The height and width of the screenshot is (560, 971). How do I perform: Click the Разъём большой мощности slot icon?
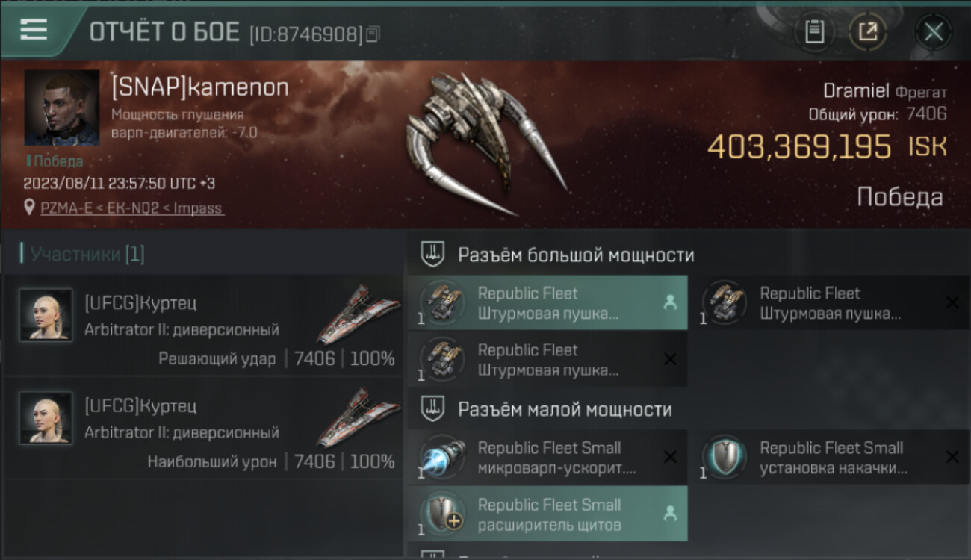click(431, 255)
